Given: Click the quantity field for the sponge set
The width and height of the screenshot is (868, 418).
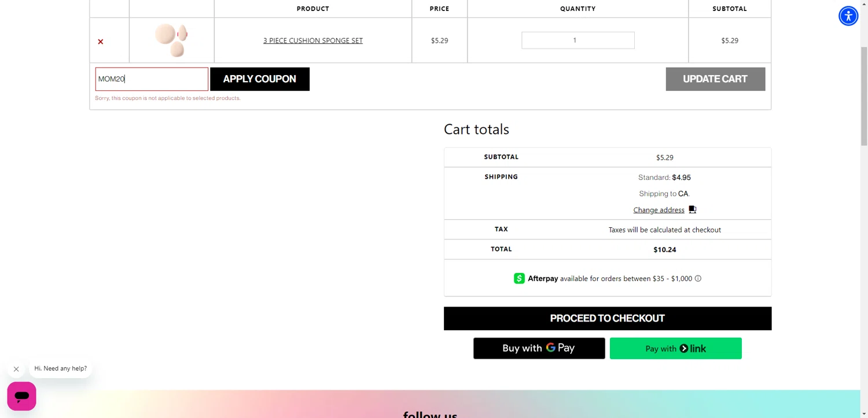Looking at the screenshot, I should pyautogui.click(x=578, y=40).
